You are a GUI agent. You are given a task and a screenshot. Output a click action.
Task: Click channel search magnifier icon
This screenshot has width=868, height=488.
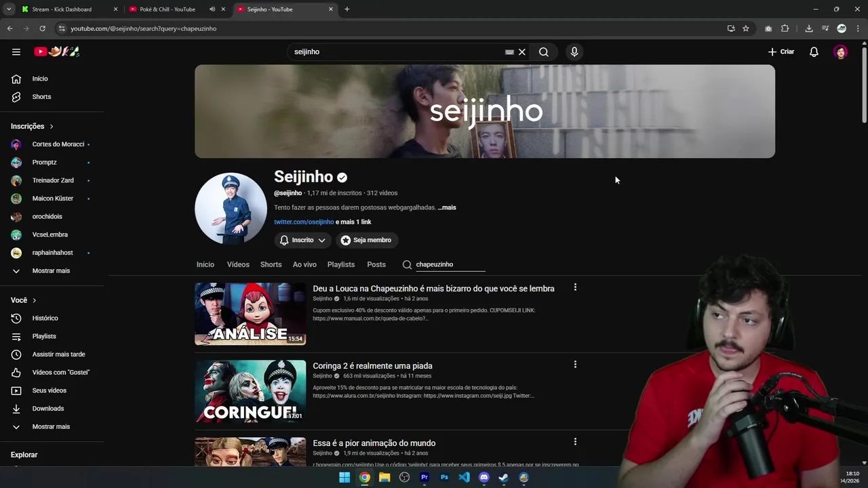(x=407, y=264)
